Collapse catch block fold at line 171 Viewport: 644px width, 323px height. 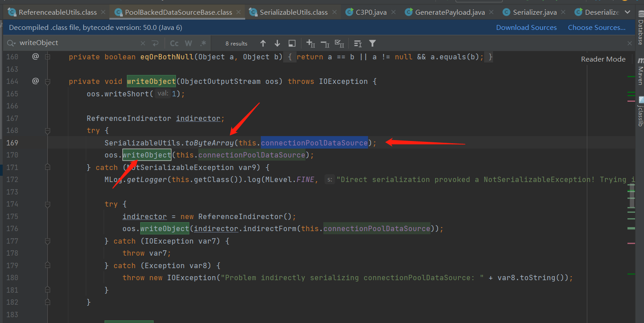tap(47, 167)
